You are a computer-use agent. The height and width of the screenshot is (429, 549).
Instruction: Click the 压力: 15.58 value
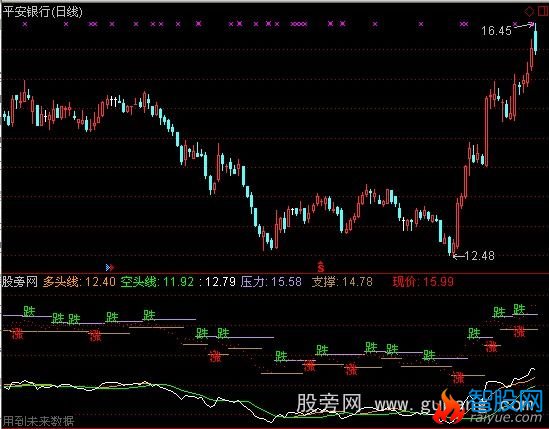271,281
